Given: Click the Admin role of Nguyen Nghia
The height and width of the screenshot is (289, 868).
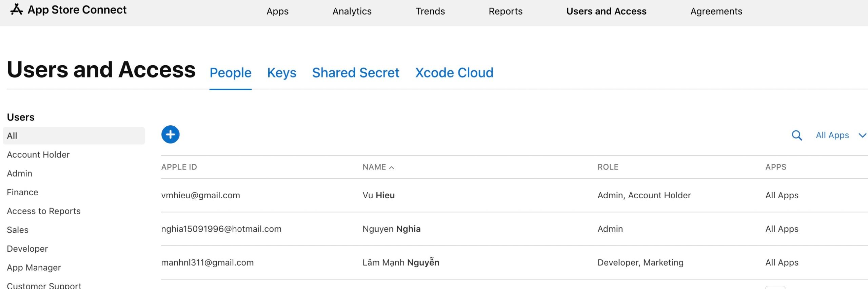Looking at the screenshot, I should coord(610,229).
